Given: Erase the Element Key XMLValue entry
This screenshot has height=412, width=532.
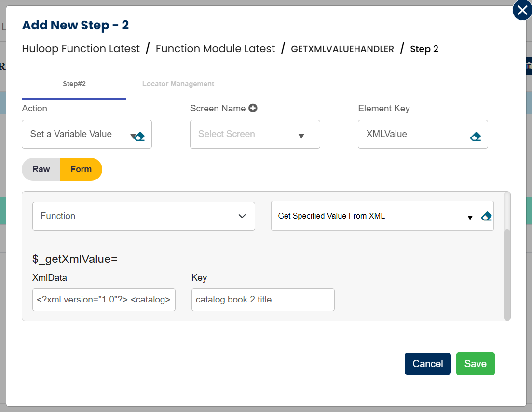Looking at the screenshot, I should pyautogui.click(x=475, y=137).
